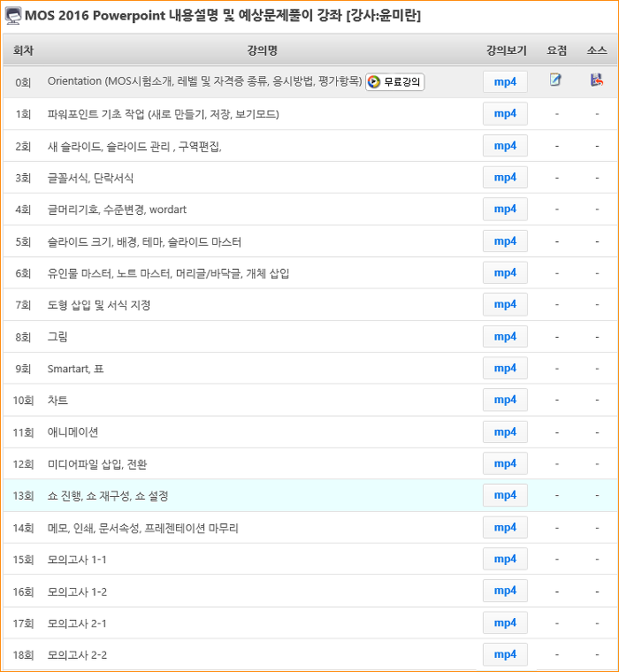The width and height of the screenshot is (619, 672).
Task: Open mp4 for 8회 그림
Action: pyautogui.click(x=505, y=336)
